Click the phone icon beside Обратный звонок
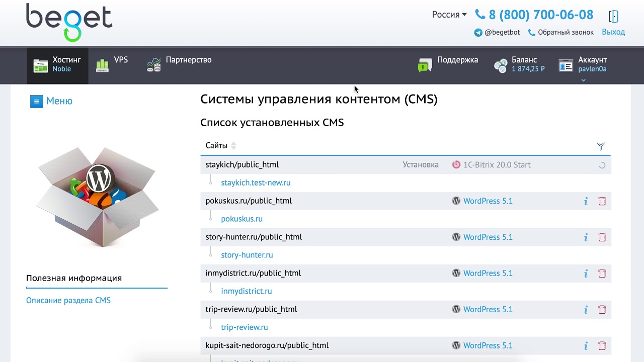This screenshot has height=362, width=644. (x=531, y=32)
